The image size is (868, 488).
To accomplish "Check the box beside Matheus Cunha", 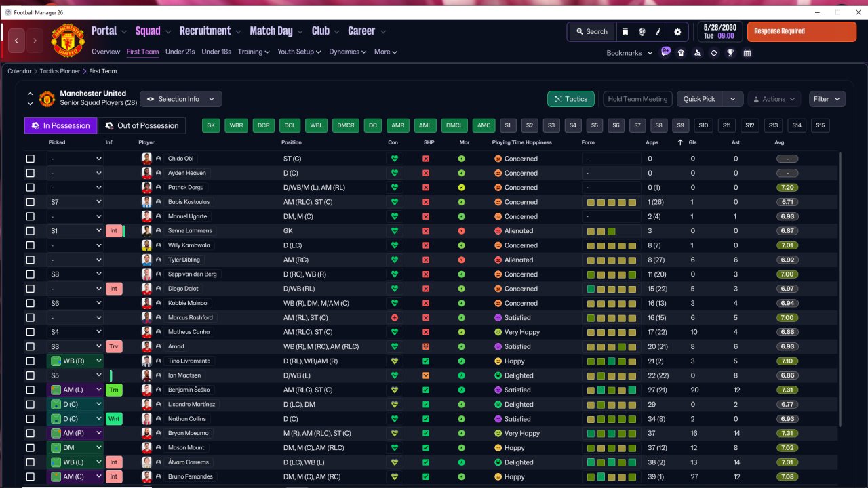I will tap(30, 332).
